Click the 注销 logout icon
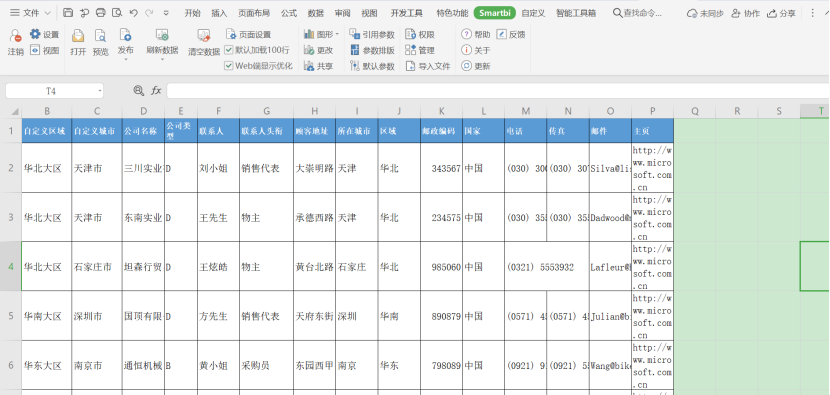The width and height of the screenshot is (830, 395). pyautogui.click(x=15, y=36)
